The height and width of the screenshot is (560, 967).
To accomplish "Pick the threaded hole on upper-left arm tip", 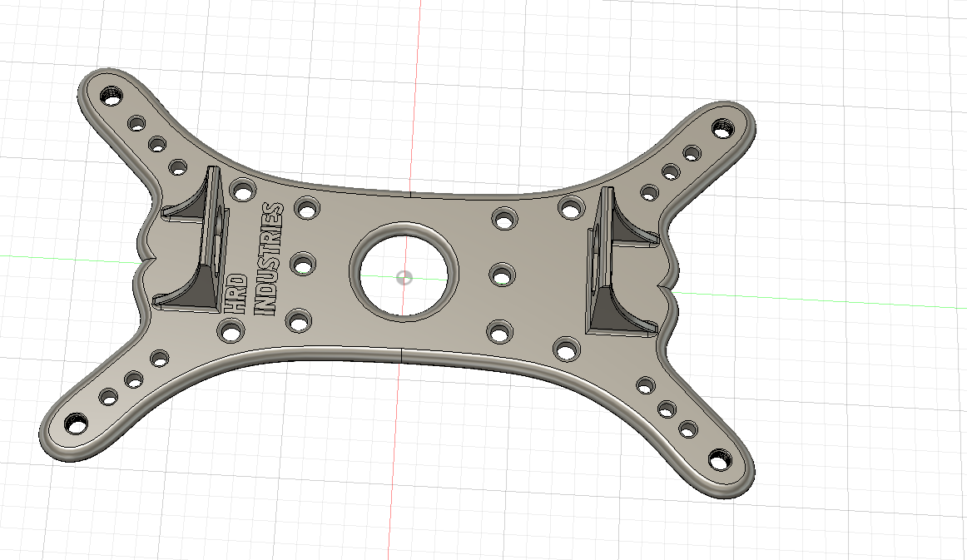I will pyautogui.click(x=112, y=97).
